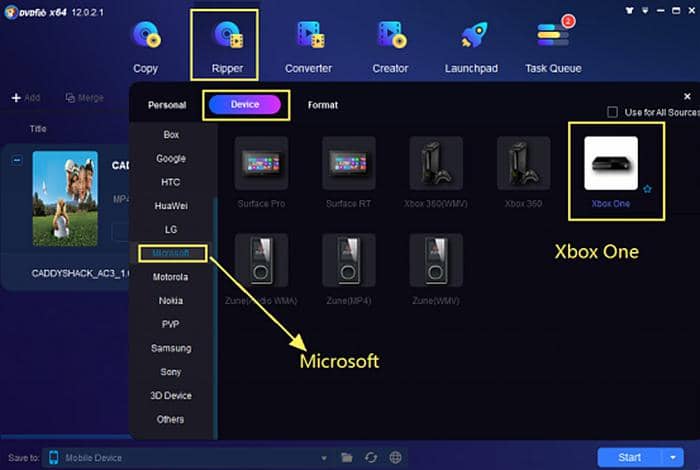The image size is (700, 470).
Task: Select Sony in the brand list
Action: point(171,372)
